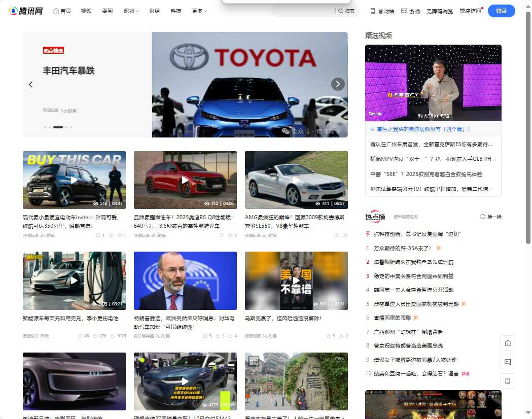Favorite the 现代最小最便宜电动车Inster article with star
532x419 pixels.
(111, 235)
